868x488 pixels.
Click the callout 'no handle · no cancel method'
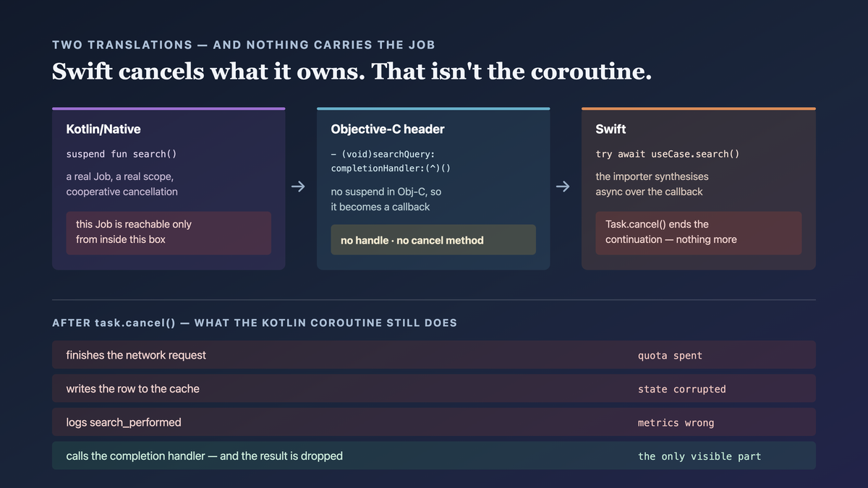click(x=433, y=240)
